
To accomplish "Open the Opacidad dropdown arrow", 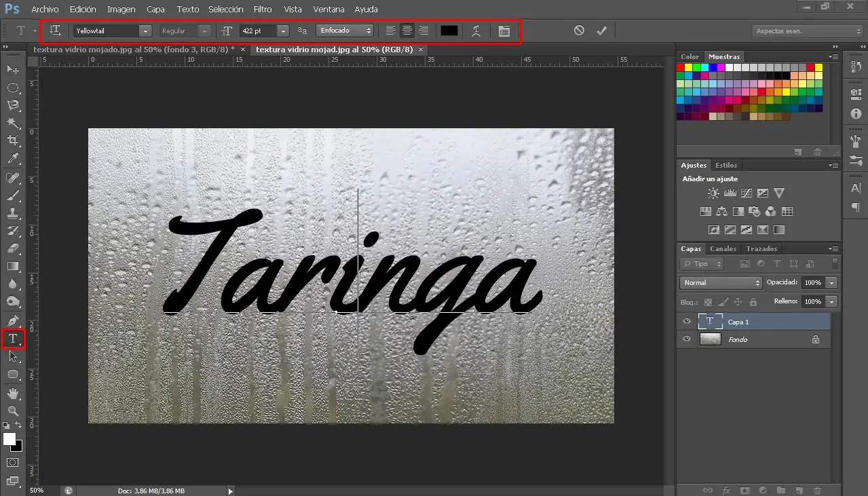I will click(832, 282).
